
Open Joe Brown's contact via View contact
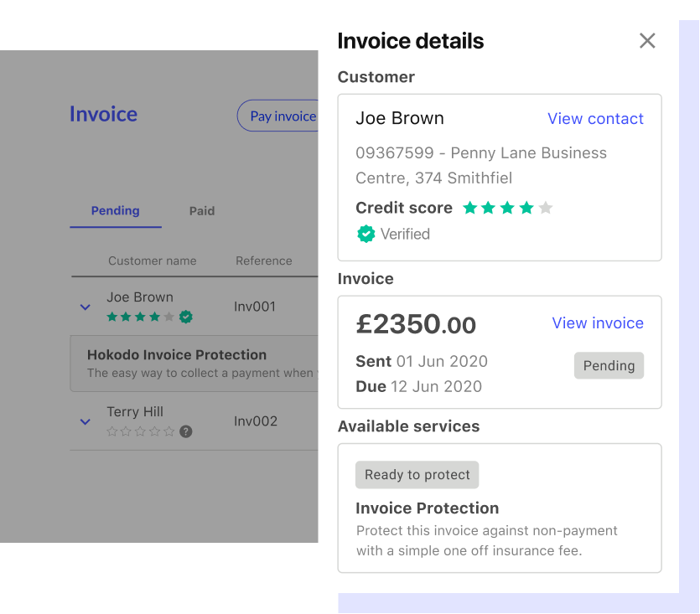[x=595, y=118]
